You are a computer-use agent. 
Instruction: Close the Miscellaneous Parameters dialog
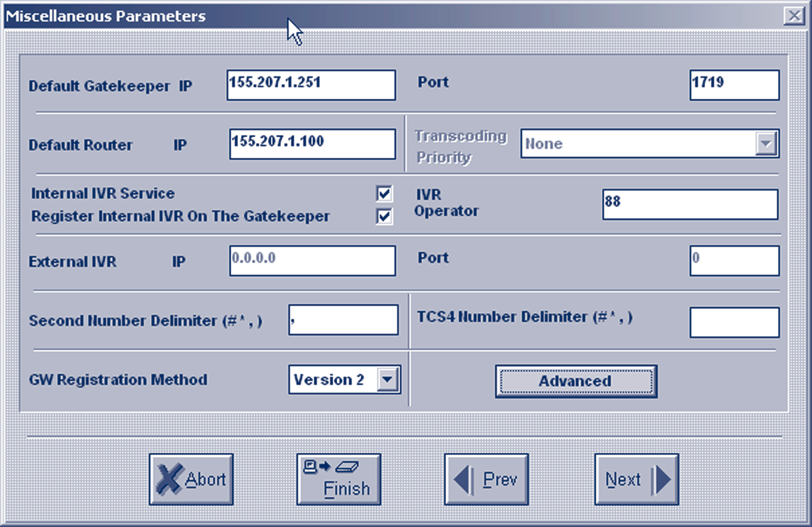point(794,16)
